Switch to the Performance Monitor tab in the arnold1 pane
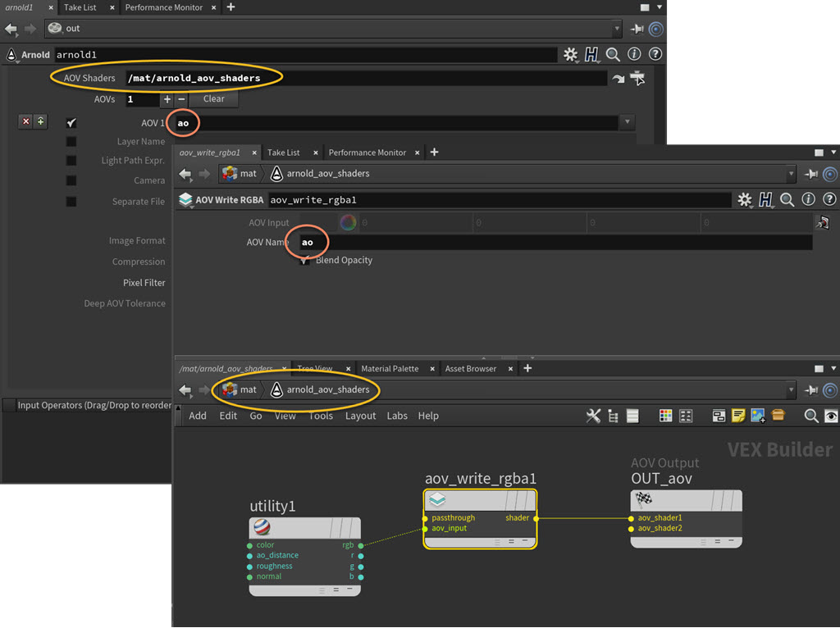The width and height of the screenshot is (840, 628). [x=164, y=7]
